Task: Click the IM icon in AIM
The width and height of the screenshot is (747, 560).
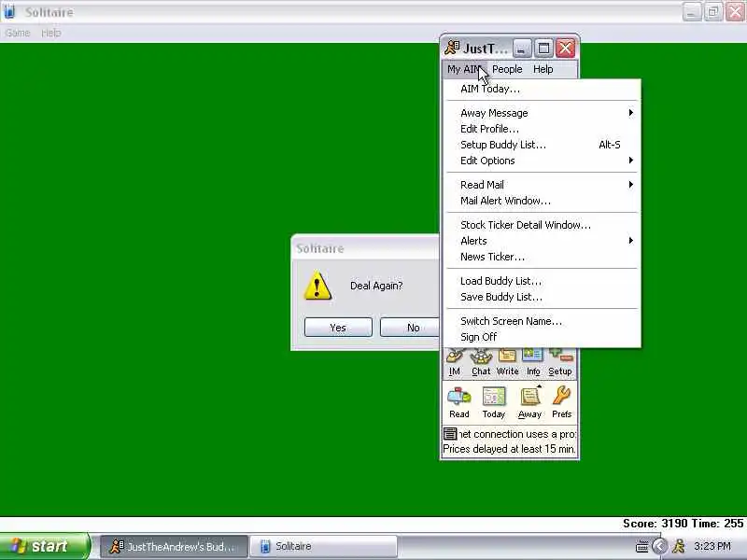Action: [455, 363]
